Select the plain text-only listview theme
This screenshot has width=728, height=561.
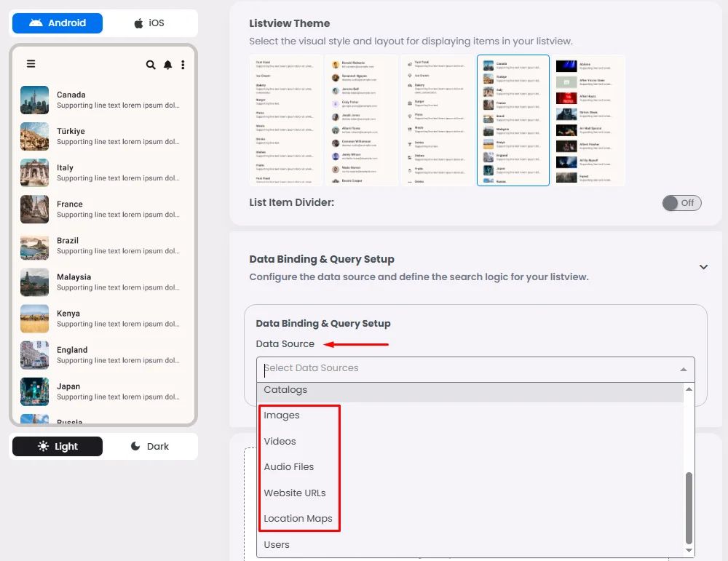[x=285, y=120]
